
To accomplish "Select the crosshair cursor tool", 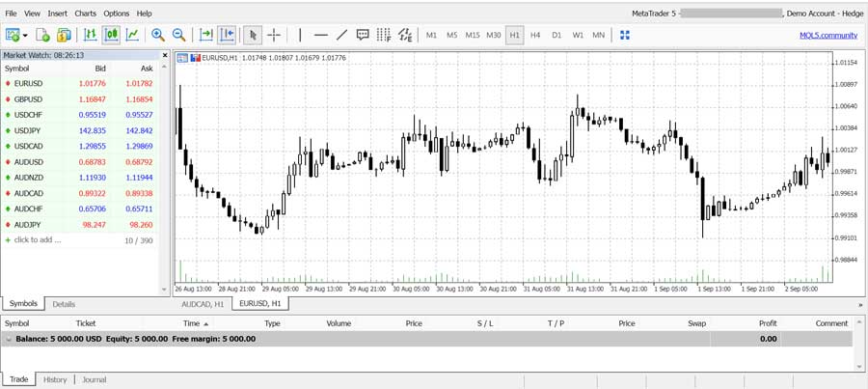I will pos(274,35).
